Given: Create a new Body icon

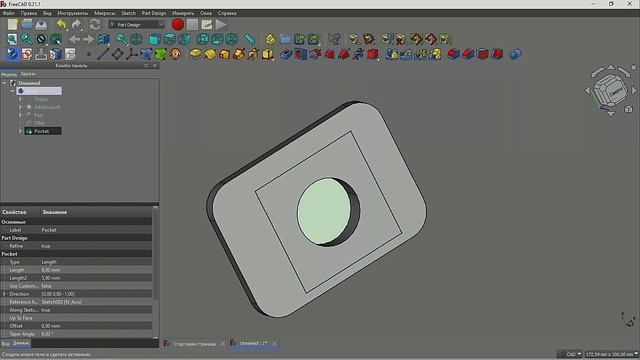Looking at the screenshot, I should pyautogui.click(x=13, y=54).
